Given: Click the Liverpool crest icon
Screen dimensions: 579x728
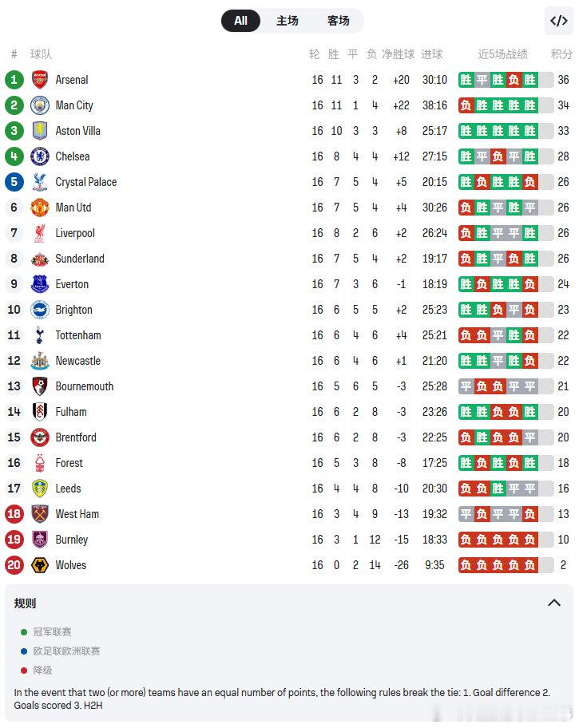Looking at the screenshot, I should [x=40, y=233].
